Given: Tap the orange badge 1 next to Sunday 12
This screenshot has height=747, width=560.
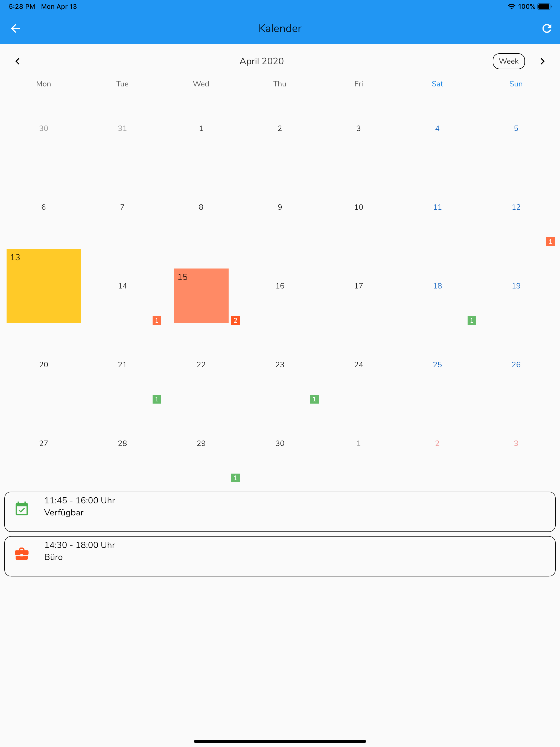Looking at the screenshot, I should (550, 242).
